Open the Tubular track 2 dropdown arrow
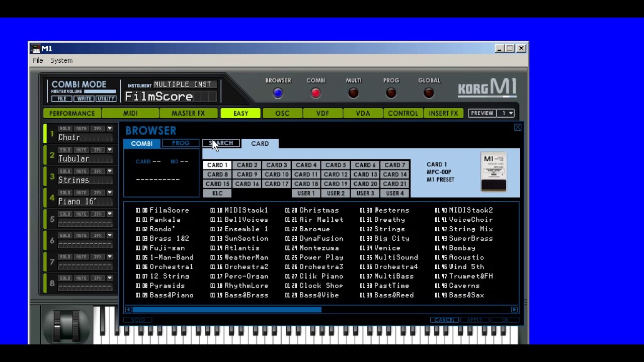Screen dimensions: 644x362 point(110,150)
